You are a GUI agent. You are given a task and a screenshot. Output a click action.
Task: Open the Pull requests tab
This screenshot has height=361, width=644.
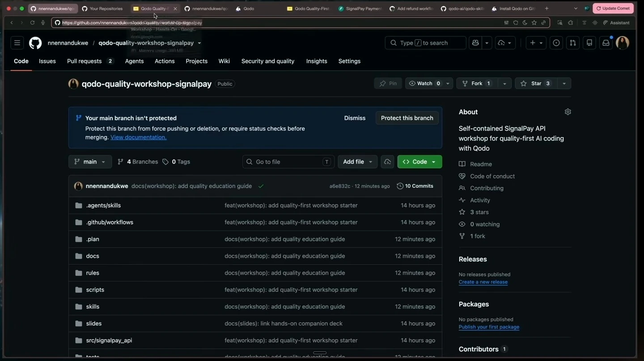click(x=90, y=61)
